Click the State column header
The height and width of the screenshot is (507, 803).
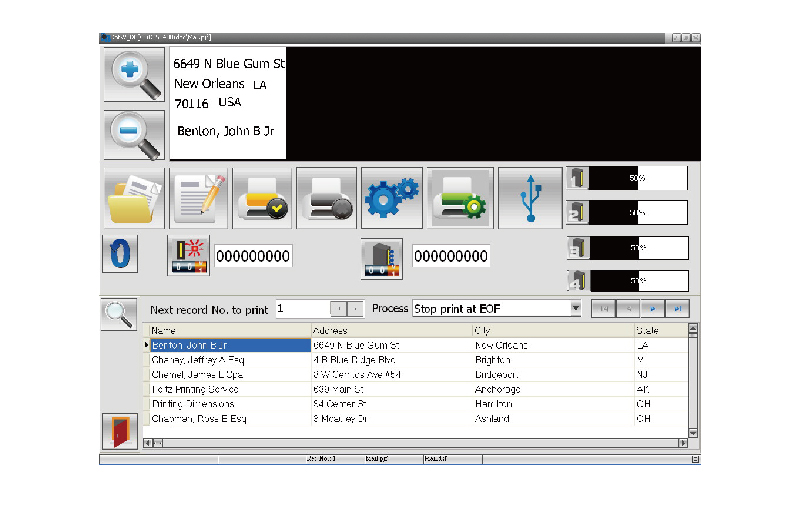tap(661, 330)
